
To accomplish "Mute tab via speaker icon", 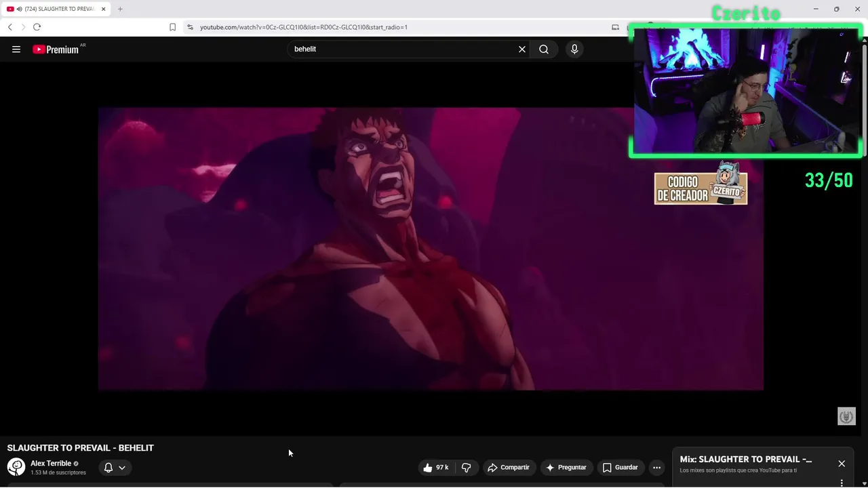I will tap(20, 9).
